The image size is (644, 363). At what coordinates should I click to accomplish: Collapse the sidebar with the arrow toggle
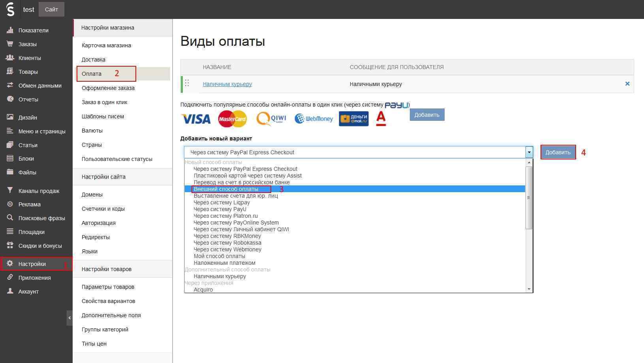[69, 318]
